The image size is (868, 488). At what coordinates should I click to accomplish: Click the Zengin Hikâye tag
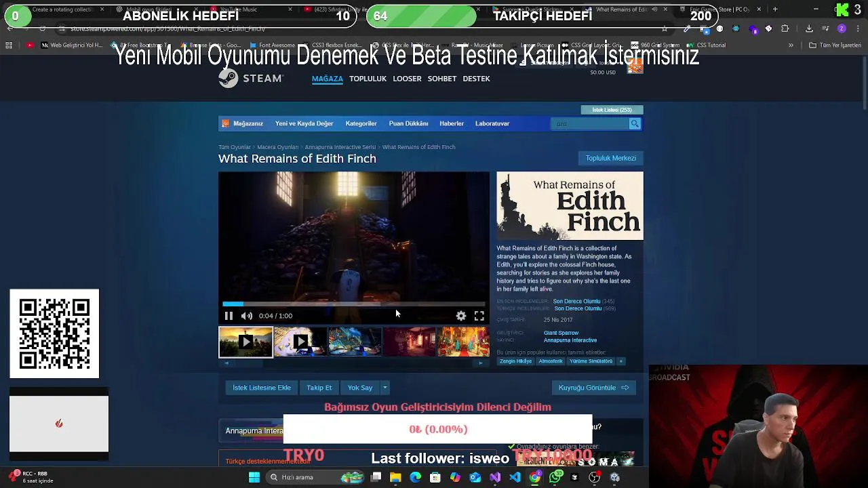click(x=516, y=361)
